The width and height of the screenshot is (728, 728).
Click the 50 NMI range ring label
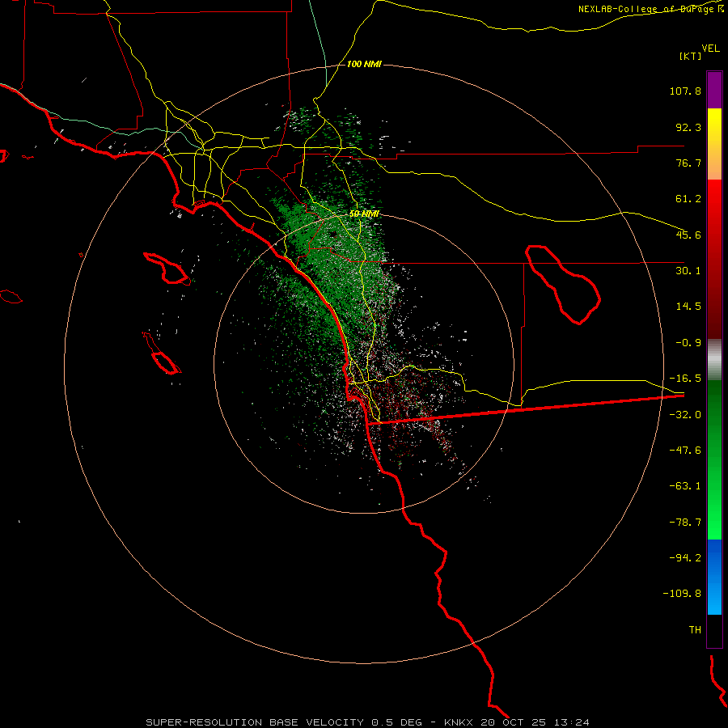364,214
